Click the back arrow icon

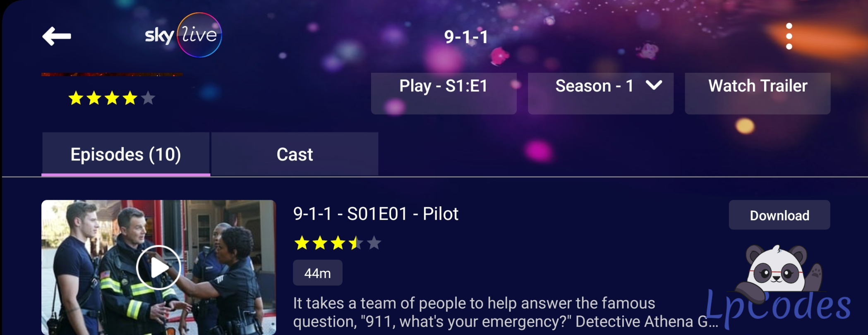point(57,36)
